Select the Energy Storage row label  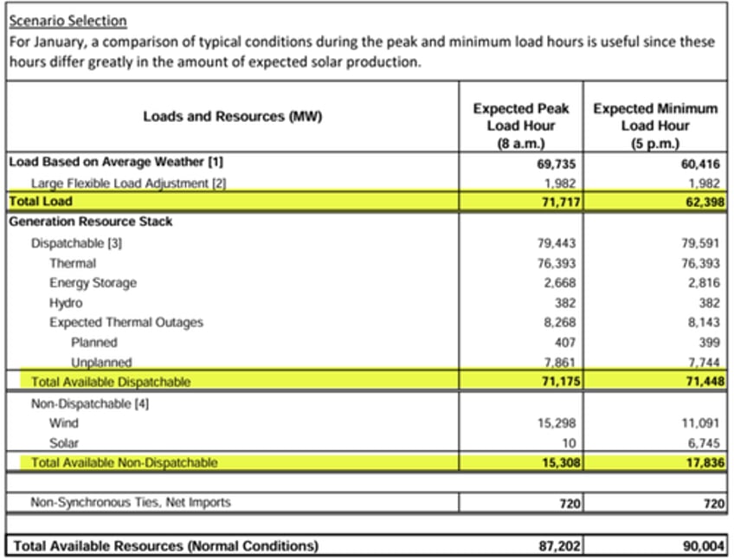(93, 283)
